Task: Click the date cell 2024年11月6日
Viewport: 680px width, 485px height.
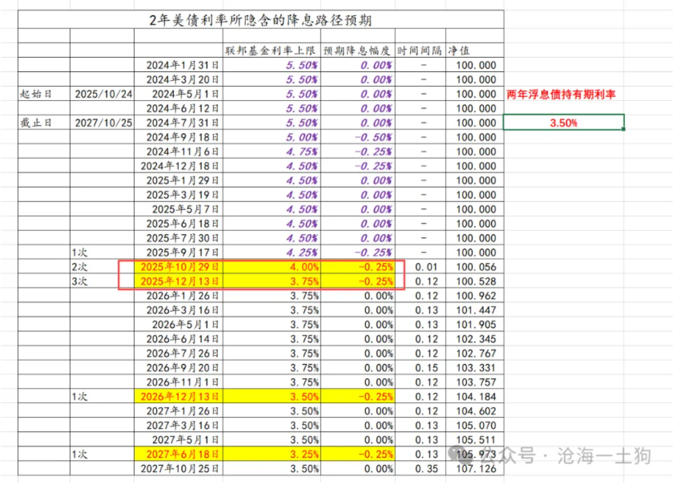Action: (179, 151)
